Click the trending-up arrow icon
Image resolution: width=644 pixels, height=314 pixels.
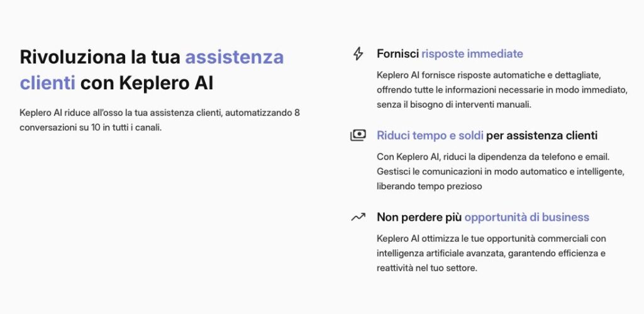point(358,217)
